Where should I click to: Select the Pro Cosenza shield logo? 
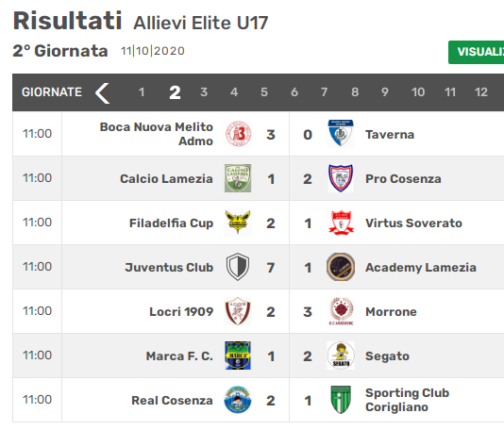[341, 178]
